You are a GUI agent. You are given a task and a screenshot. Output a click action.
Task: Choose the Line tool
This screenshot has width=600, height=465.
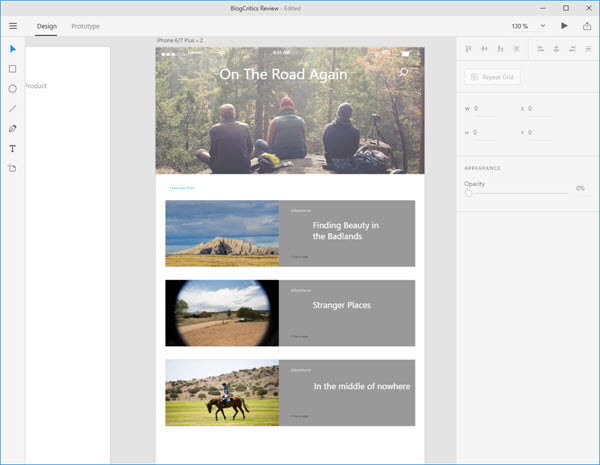coord(13,109)
